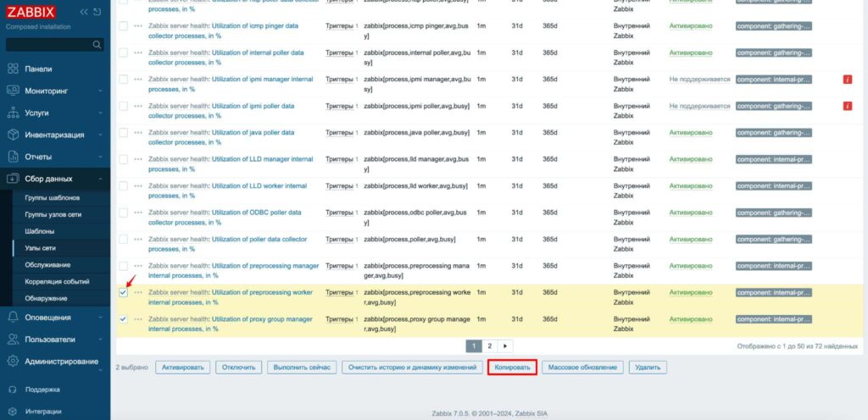
Task: Open three-dot menu for java poller item
Action: [138, 133]
